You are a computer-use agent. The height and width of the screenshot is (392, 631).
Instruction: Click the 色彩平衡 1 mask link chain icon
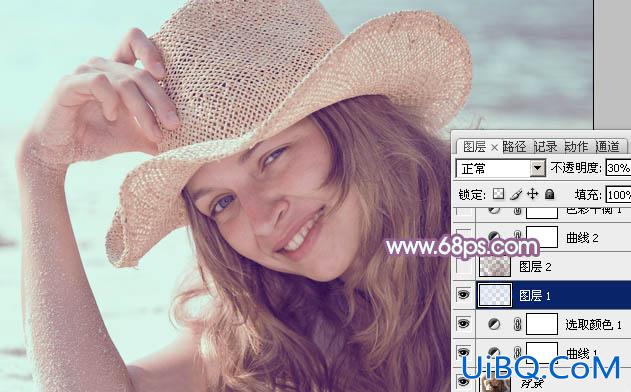coord(518,211)
